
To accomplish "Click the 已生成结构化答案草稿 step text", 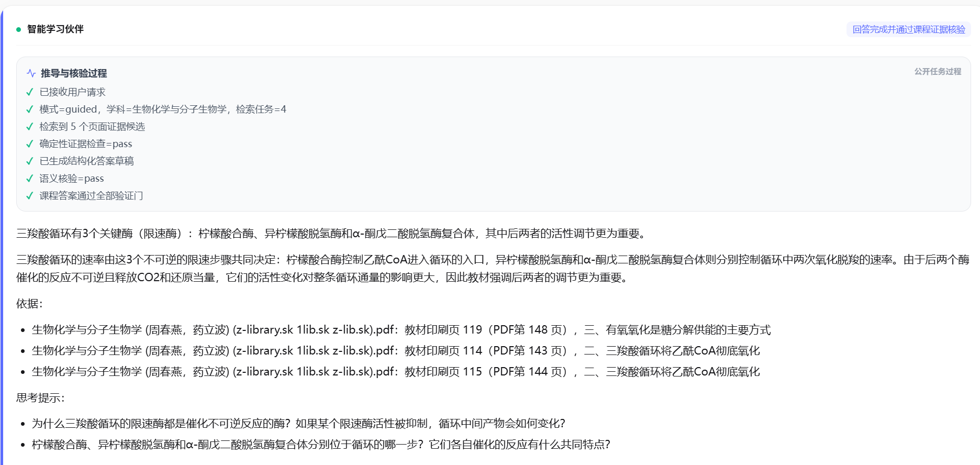I will (87, 161).
